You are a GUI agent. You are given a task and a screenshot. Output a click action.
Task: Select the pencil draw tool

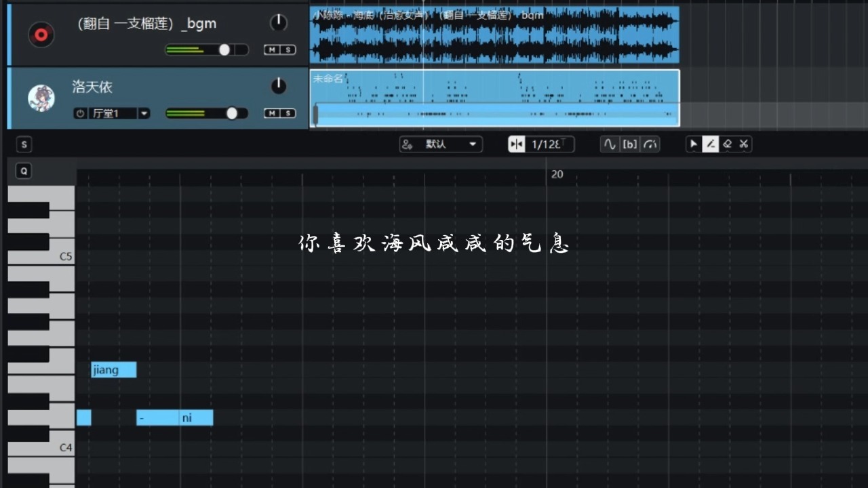point(710,144)
